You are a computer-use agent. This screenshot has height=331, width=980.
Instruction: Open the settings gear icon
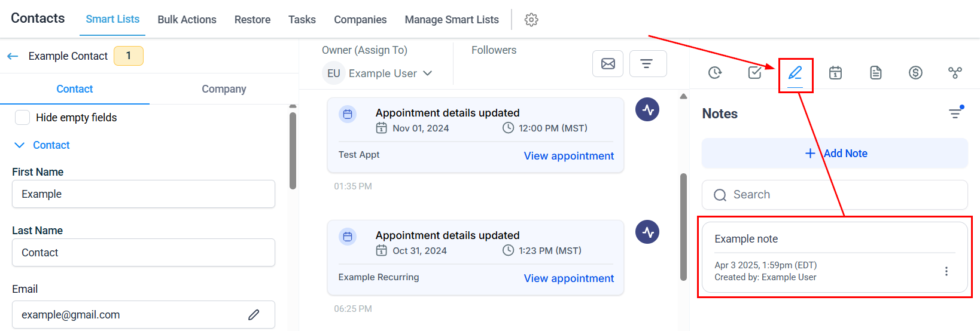531,20
